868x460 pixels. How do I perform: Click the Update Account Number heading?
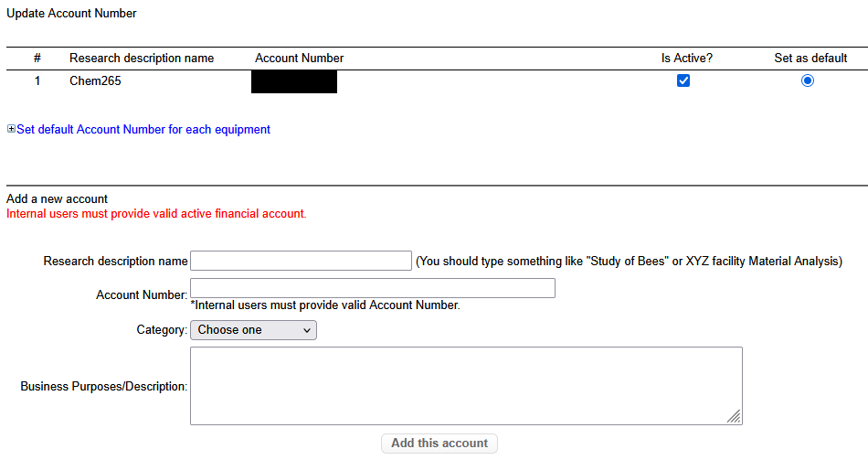tap(71, 14)
